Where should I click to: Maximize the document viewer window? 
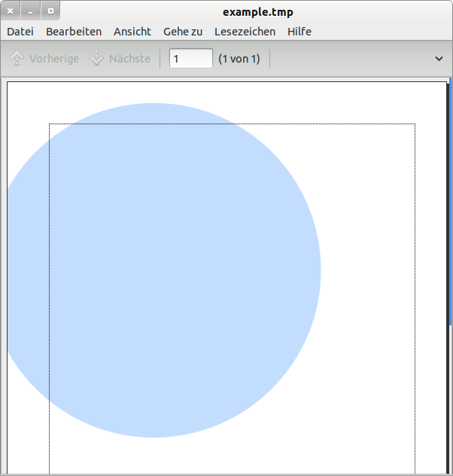(50, 11)
